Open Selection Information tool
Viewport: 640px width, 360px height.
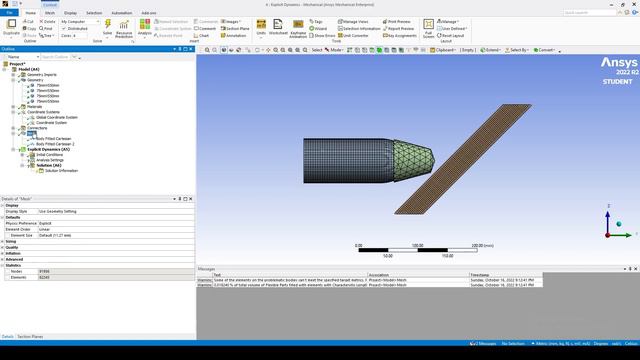click(359, 29)
